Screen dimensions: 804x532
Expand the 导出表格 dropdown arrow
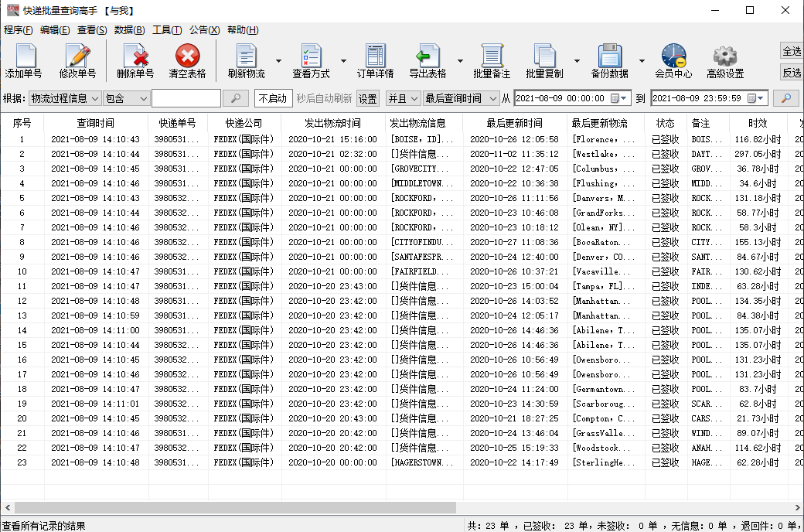pos(460,61)
